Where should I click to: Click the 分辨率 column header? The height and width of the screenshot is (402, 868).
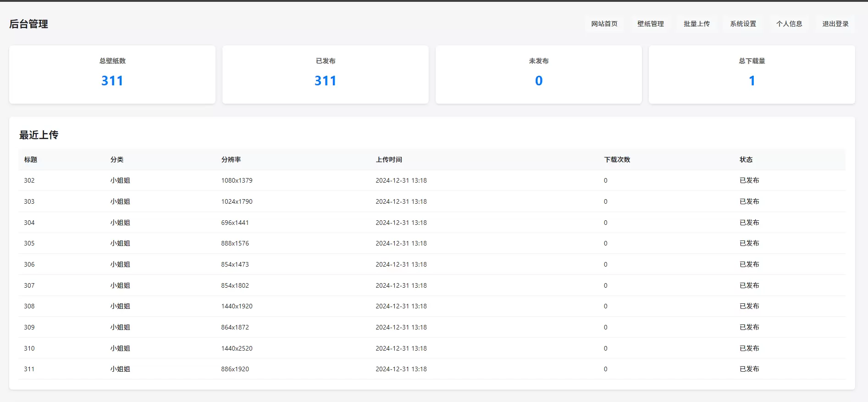(231, 160)
